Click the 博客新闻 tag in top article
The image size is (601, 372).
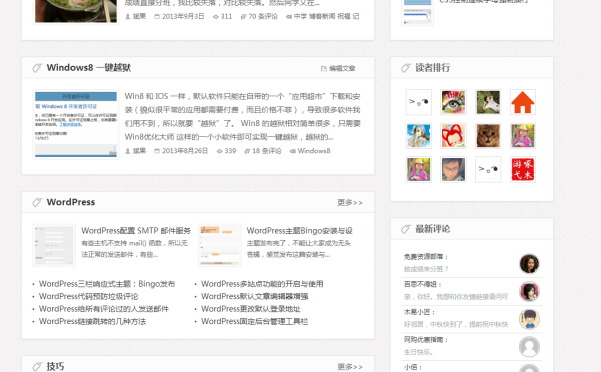[x=322, y=16]
